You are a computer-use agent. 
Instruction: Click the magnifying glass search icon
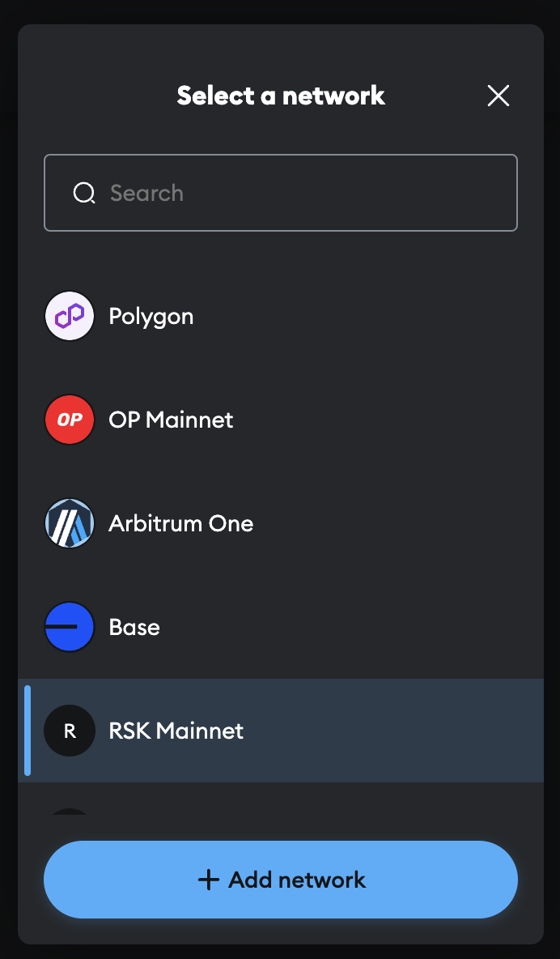coord(84,193)
